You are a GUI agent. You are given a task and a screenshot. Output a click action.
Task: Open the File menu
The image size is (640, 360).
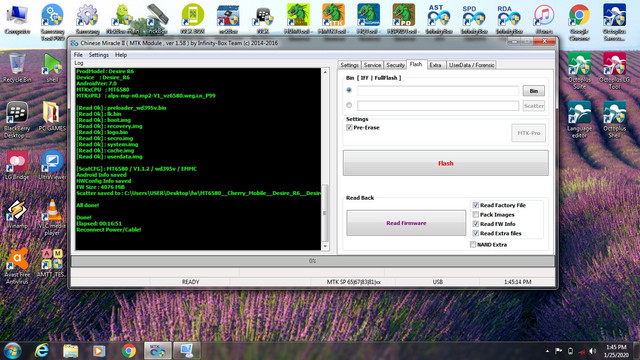pos(78,55)
